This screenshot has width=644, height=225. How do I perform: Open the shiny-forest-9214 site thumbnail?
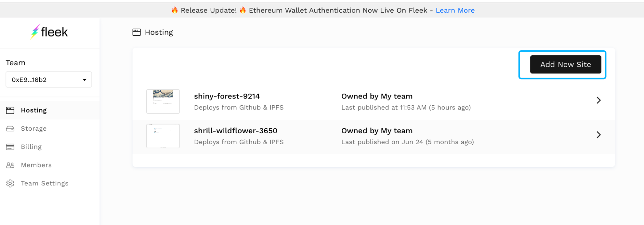pos(163,101)
